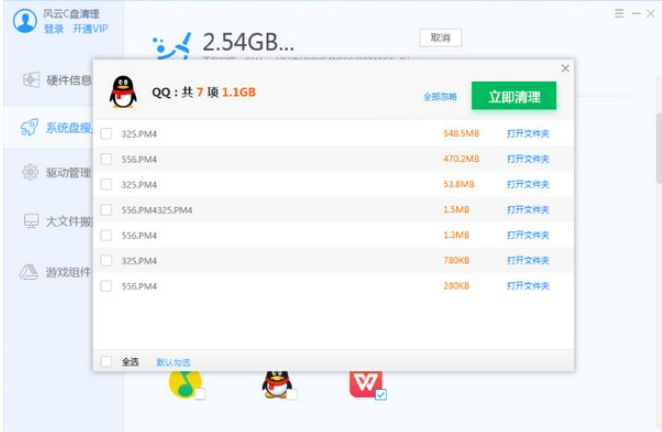Viewport: 662px width, 432px height.
Task: Select the 游戏组件 sidebar label
Action: point(69,272)
